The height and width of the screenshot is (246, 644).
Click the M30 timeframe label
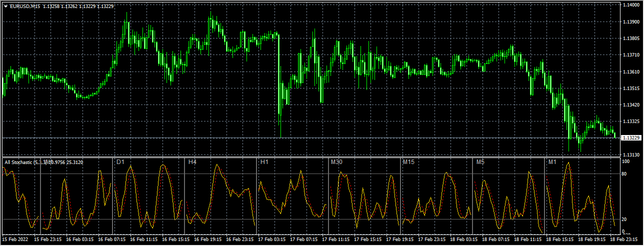tap(337, 162)
